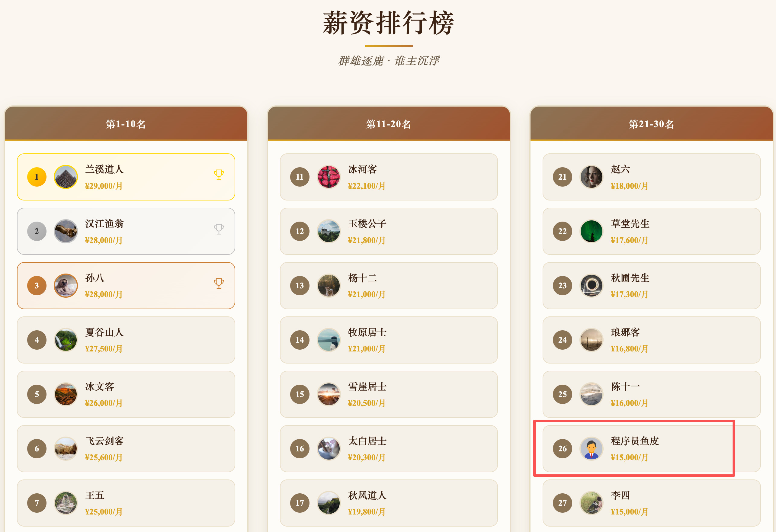Click the gold trophy icon for 兰溪道人
The height and width of the screenshot is (532, 776).
coord(219,175)
